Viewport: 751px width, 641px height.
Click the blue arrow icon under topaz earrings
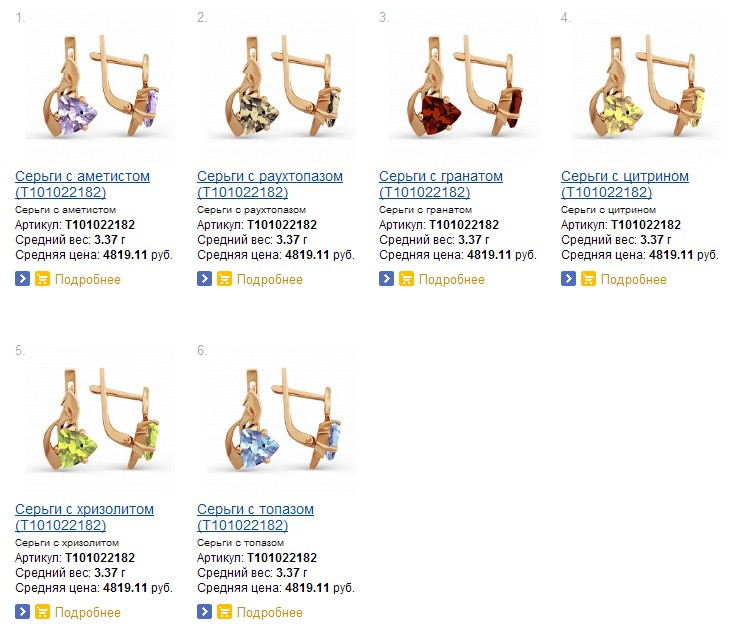(205, 612)
